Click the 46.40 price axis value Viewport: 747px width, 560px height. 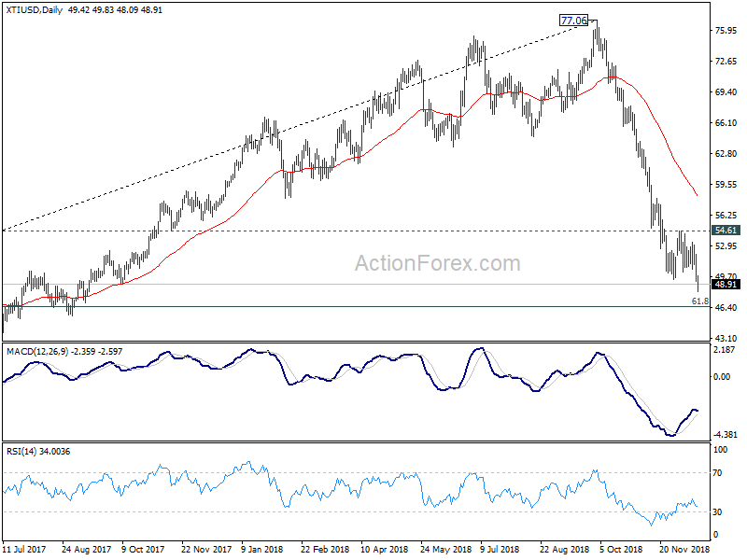coord(726,308)
